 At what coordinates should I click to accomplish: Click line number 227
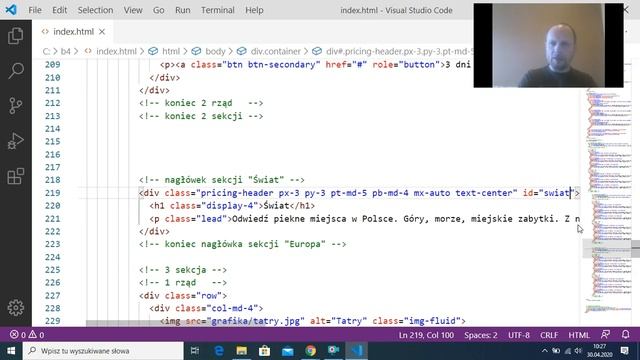(x=53, y=296)
